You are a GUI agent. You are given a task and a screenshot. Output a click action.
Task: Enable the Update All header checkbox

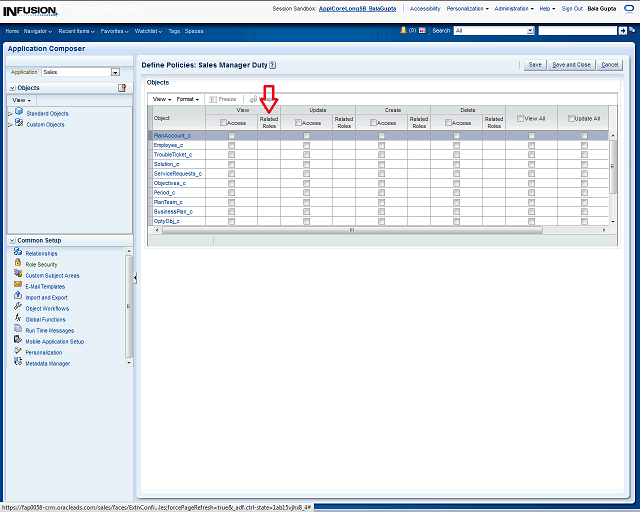[x=573, y=118]
